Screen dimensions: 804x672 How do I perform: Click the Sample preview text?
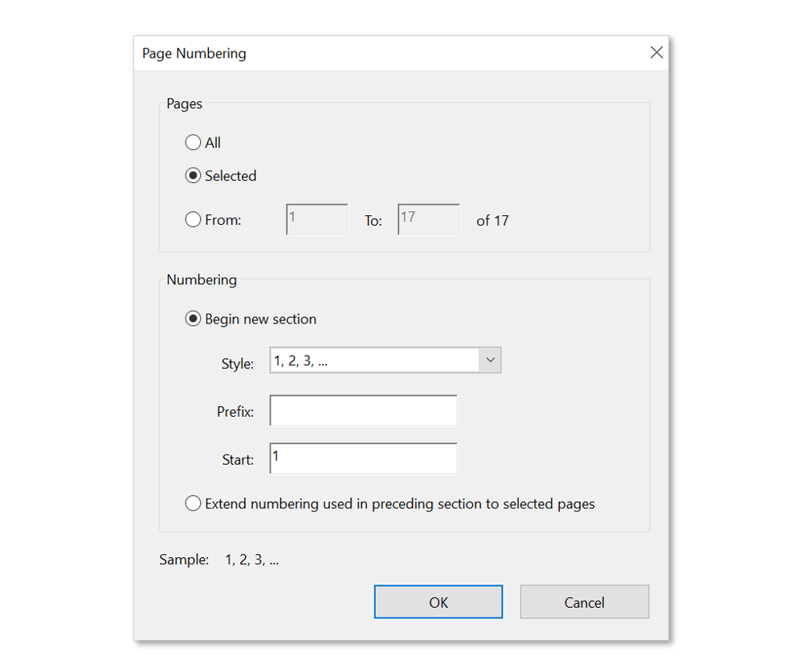pyautogui.click(x=250, y=559)
